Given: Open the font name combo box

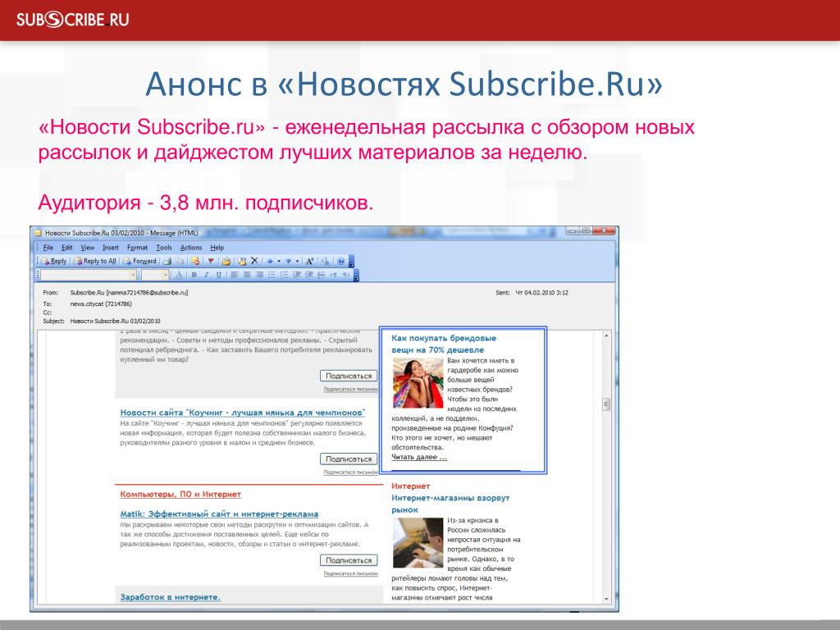Looking at the screenshot, I should pyautogui.click(x=89, y=275).
